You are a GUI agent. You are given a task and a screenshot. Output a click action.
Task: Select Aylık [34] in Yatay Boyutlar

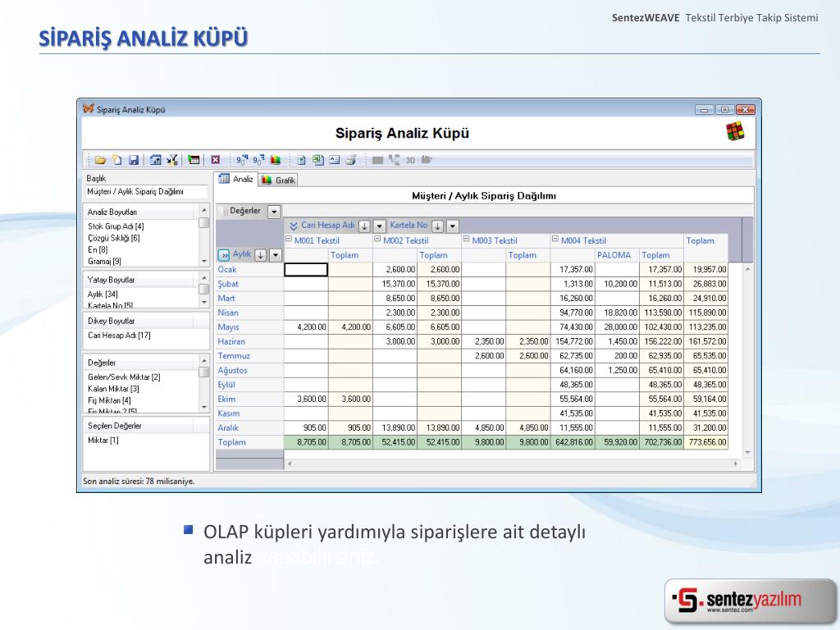[103, 294]
